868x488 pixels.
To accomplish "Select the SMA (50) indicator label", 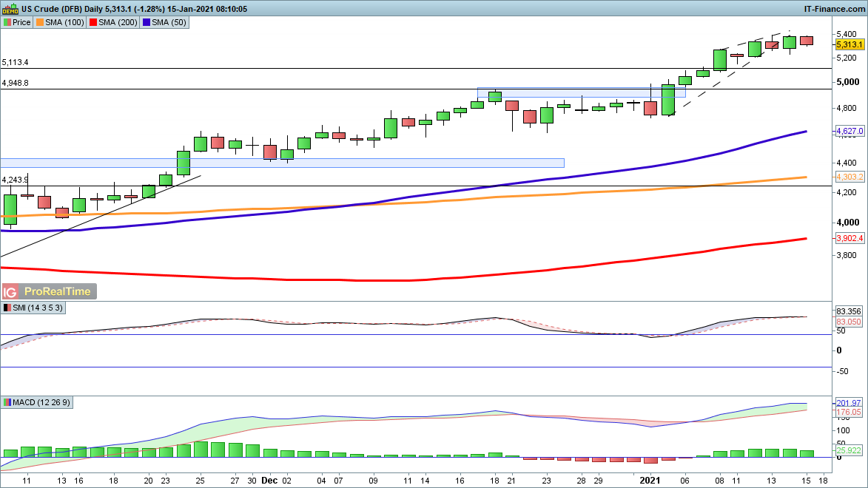I will tap(170, 23).
